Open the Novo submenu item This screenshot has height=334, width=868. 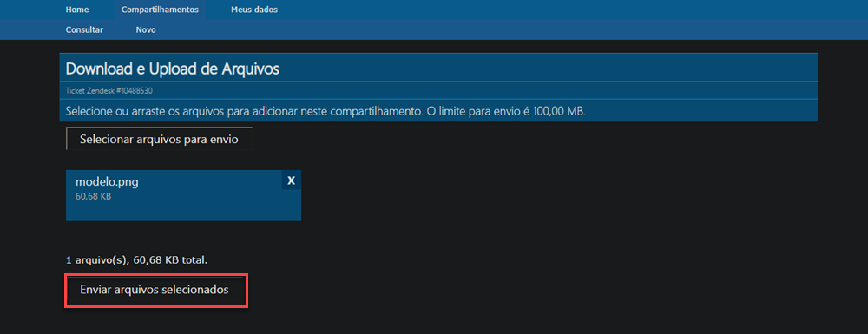click(146, 29)
